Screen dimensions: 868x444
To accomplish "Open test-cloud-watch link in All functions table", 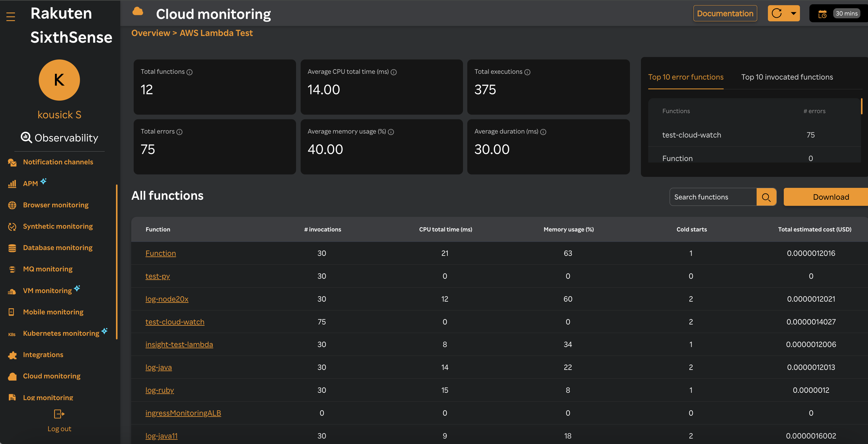I will pos(175,322).
